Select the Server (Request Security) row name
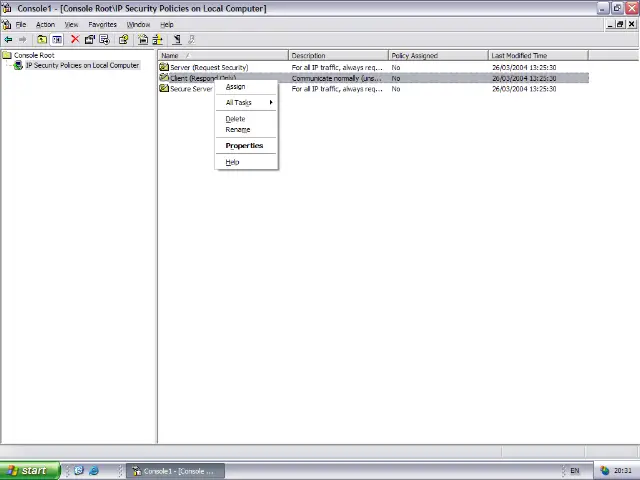 (209, 67)
